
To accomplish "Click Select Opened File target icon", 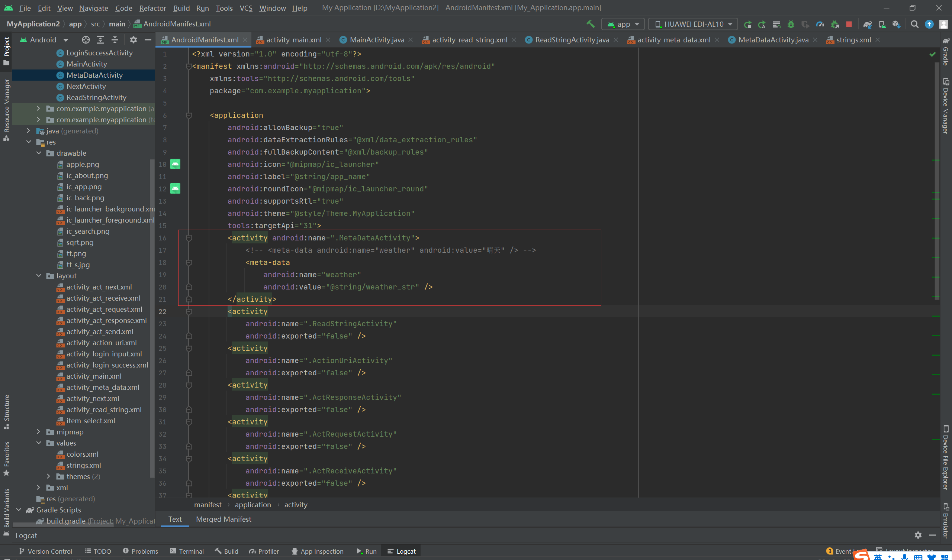I will tap(86, 40).
